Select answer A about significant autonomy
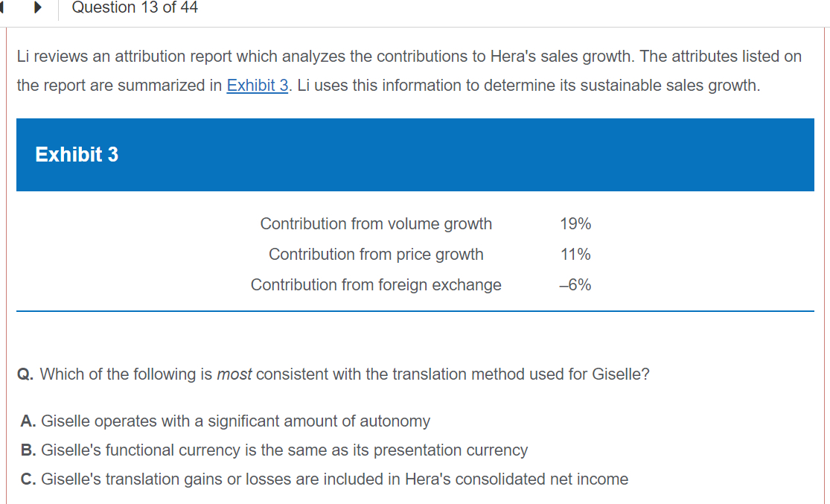 (226, 421)
